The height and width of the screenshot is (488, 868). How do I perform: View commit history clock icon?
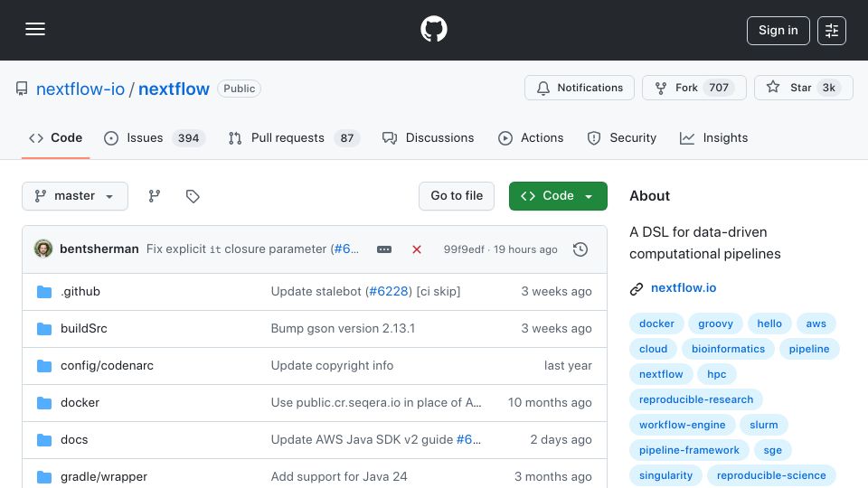580,249
